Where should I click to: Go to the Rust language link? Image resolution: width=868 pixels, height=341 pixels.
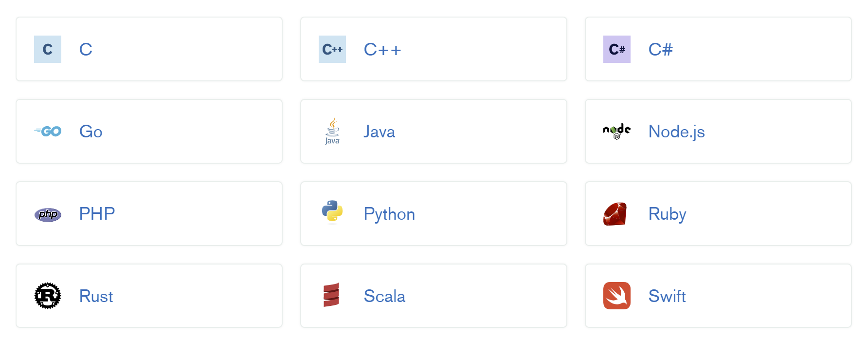tap(96, 296)
